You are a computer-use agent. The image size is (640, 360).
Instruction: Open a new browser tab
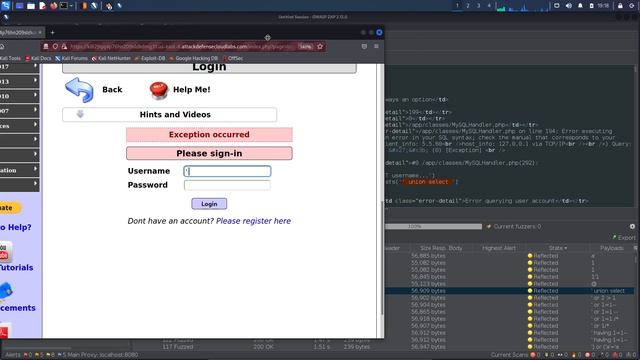click(52, 32)
